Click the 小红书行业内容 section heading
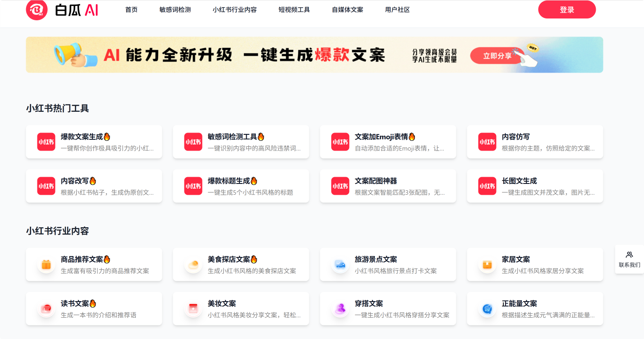This screenshot has width=644, height=339. pyautogui.click(x=57, y=231)
